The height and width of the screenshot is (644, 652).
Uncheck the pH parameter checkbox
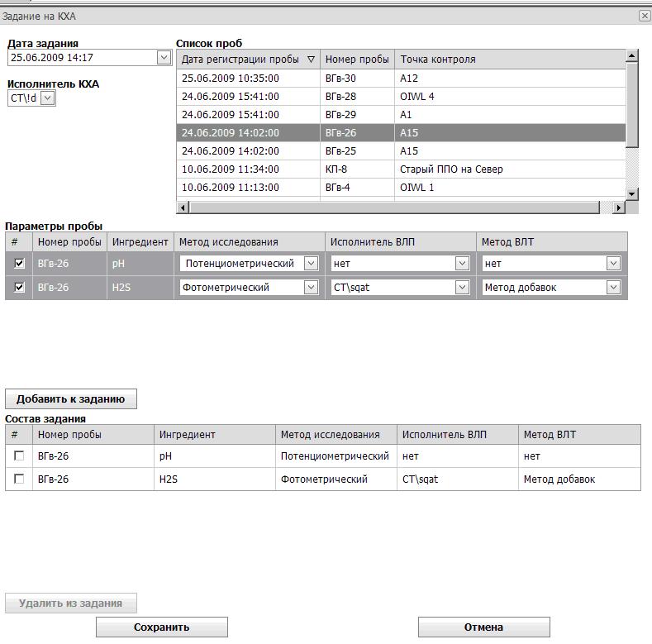pos(19,264)
